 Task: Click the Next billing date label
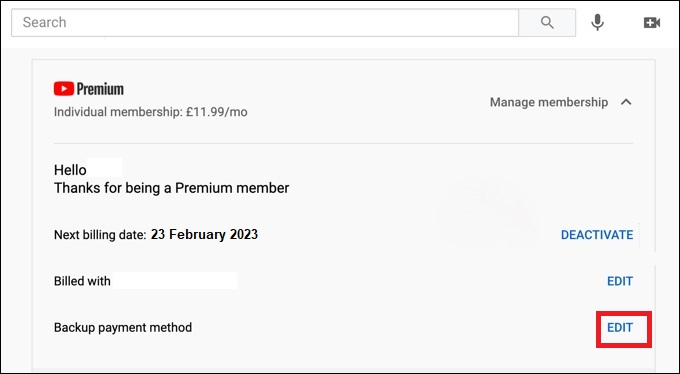[x=100, y=235]
